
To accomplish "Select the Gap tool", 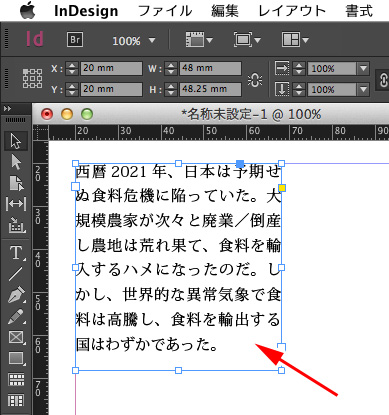I will pos(16,204).
